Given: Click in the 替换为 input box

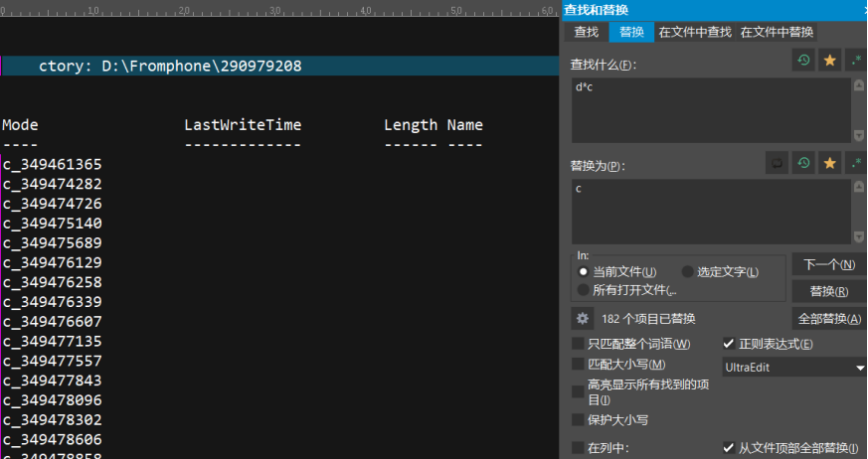Looking at the screenshot, I should 711,212.
